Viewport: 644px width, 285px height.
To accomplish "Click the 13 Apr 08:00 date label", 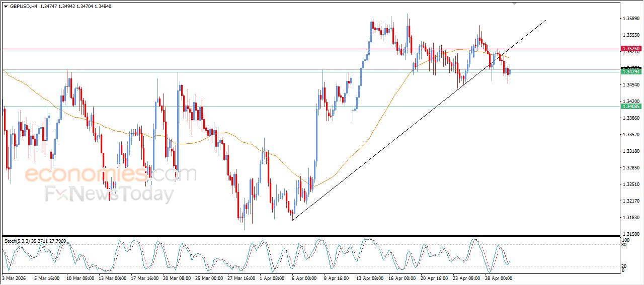I will tap(369, 278).
